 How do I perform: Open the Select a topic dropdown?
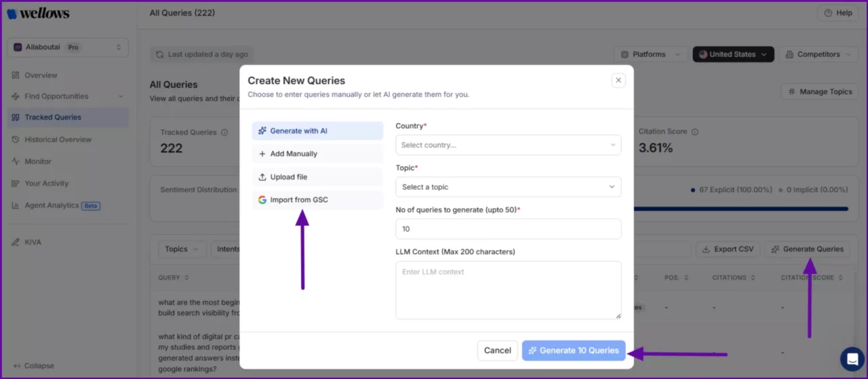point(508,187)
